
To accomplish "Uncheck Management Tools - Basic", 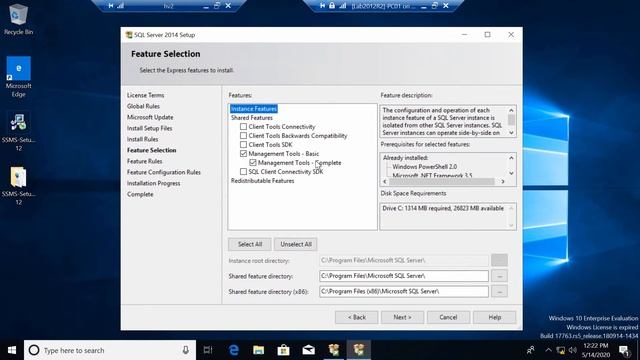I will (x=243, y=153).
